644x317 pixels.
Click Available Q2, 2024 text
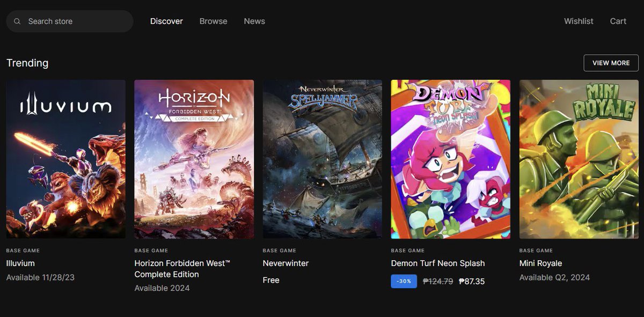(x=554, y=277)
